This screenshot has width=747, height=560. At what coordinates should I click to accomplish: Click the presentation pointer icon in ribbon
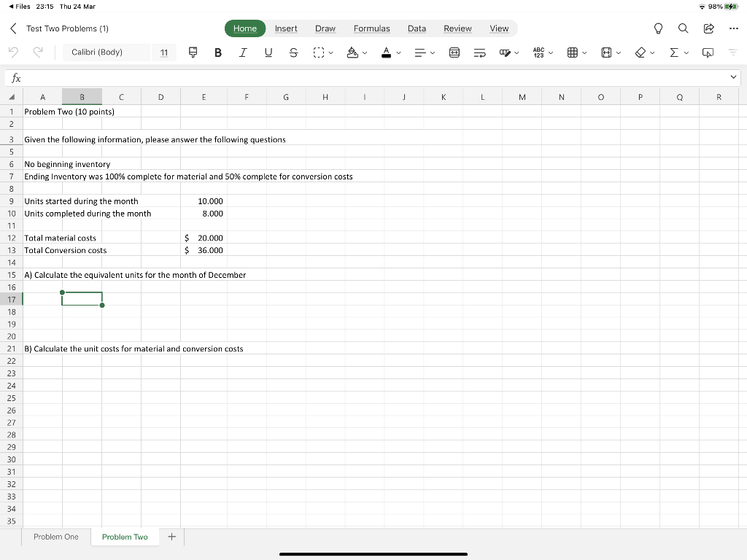[708, 52]
